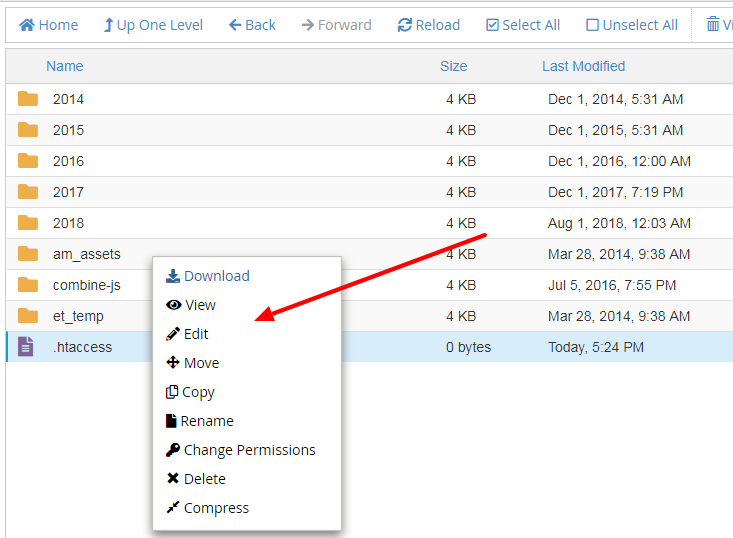The height and width of the screenshot is (538, 733).
Task: Click 'Jul 5, 2016, 7:55 PM' date
Action: 612,285
